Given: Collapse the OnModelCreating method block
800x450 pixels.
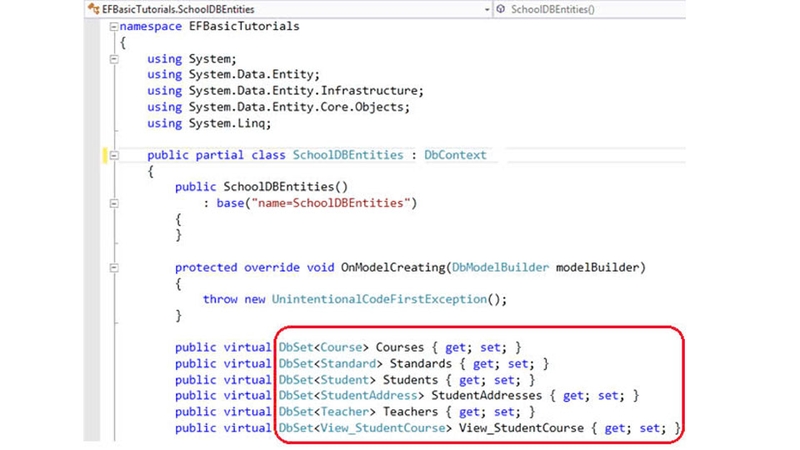Looking at the screenshot, I should (x=114, y=268).
